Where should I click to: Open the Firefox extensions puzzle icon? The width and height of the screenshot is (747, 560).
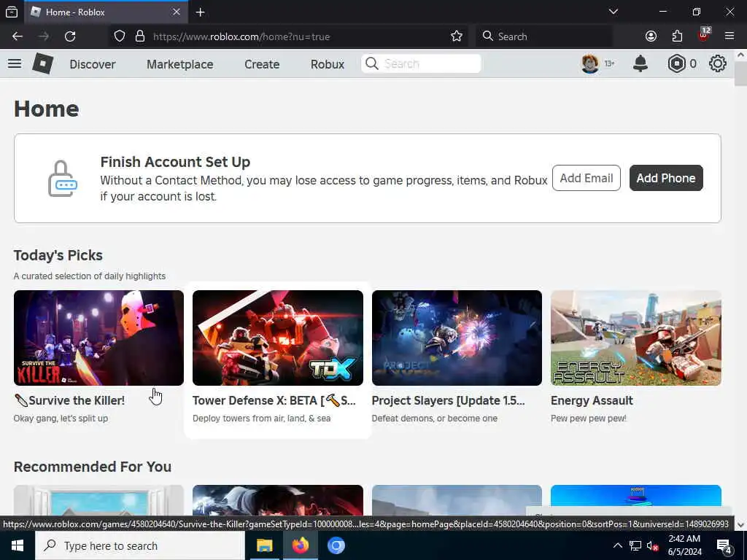677,36
